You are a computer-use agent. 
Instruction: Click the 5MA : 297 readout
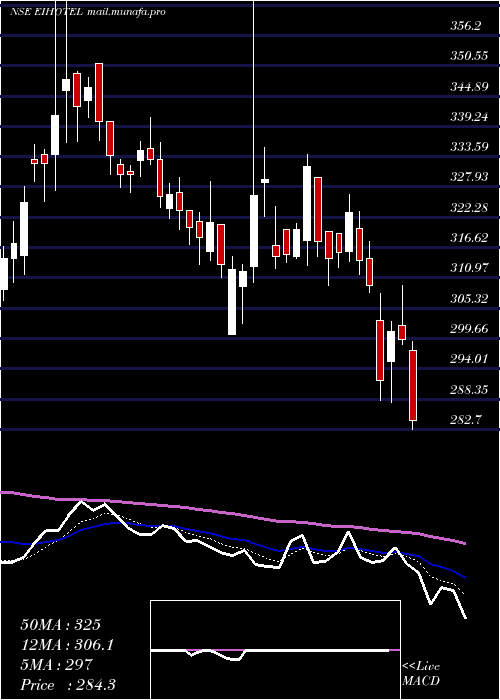tap(56, 665)
